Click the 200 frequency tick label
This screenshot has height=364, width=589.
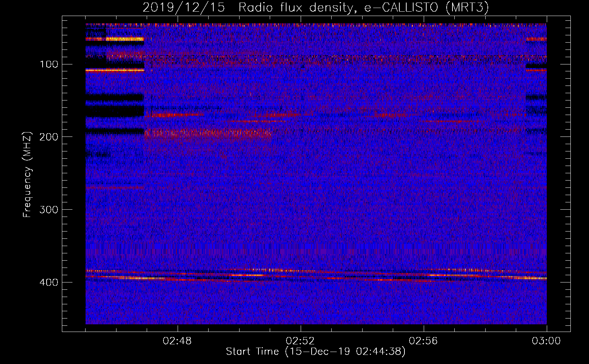tap(49, 137)
